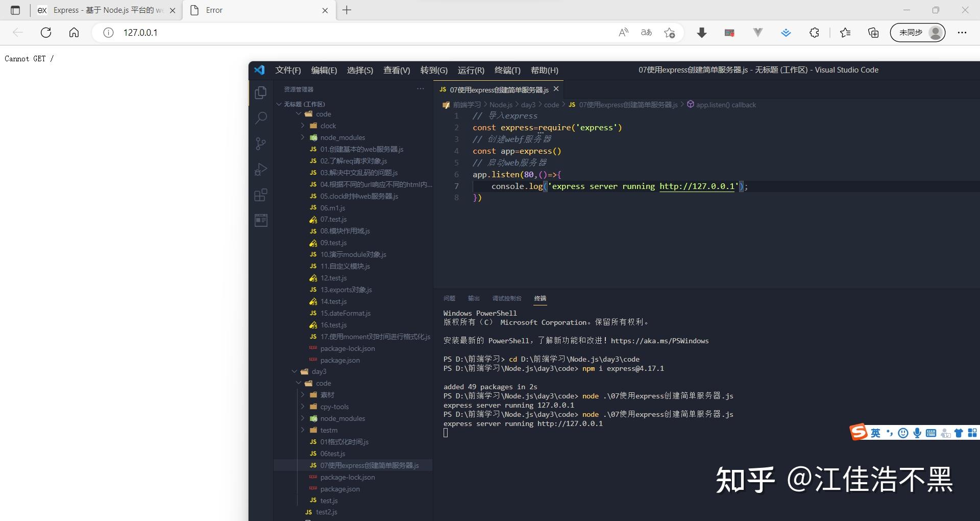
Task: Open Edge Downloads from the toolbar
Action: point(702,32)
